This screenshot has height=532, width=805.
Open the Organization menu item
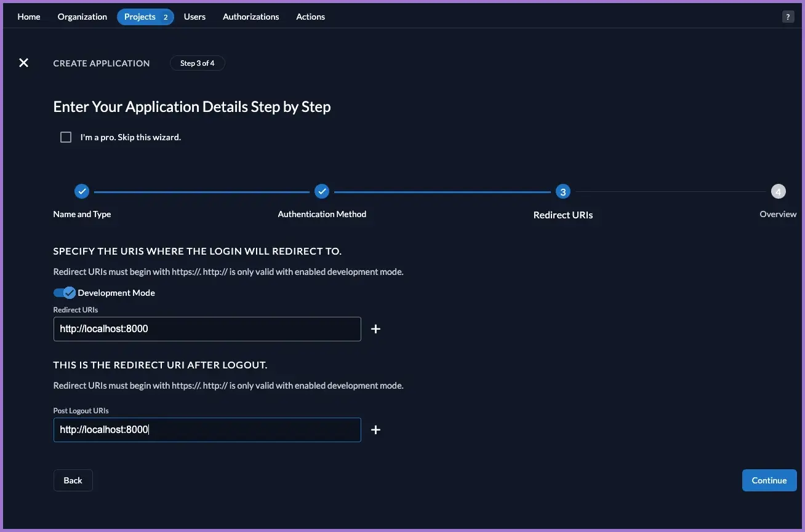coord(82,17)
